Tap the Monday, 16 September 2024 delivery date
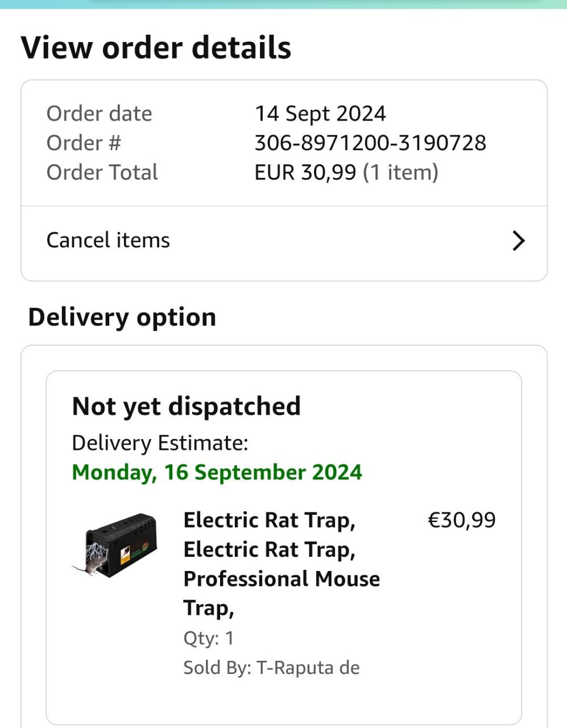The image size is (567, 728). (217, 472)
